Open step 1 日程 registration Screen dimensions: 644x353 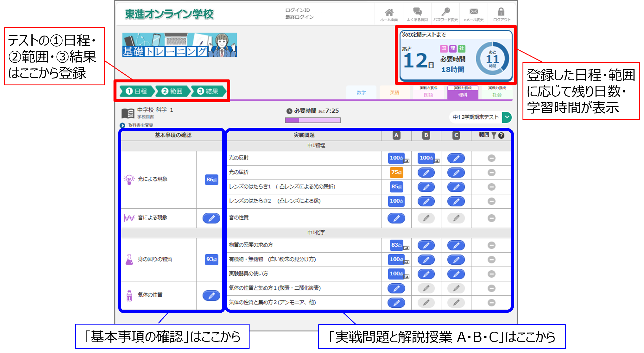pyautogui.click(x=137, y=91)
